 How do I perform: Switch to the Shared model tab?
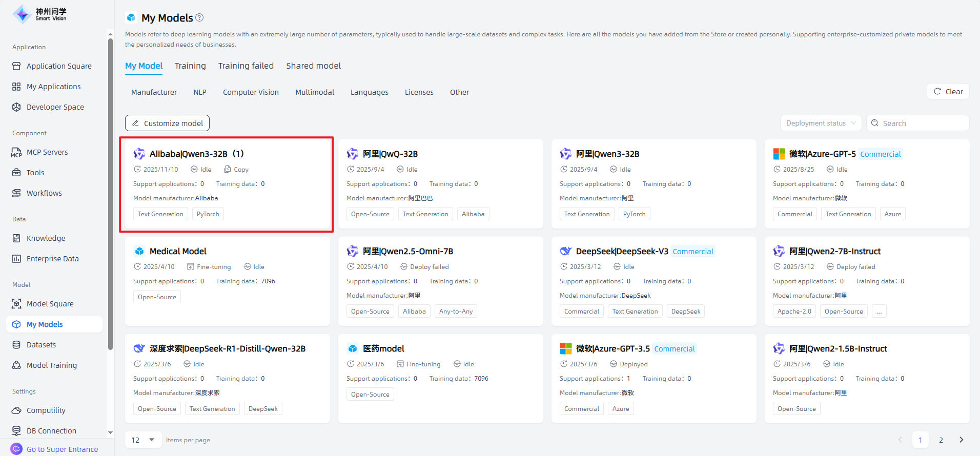pyautogui.click(x=313, y=66)
